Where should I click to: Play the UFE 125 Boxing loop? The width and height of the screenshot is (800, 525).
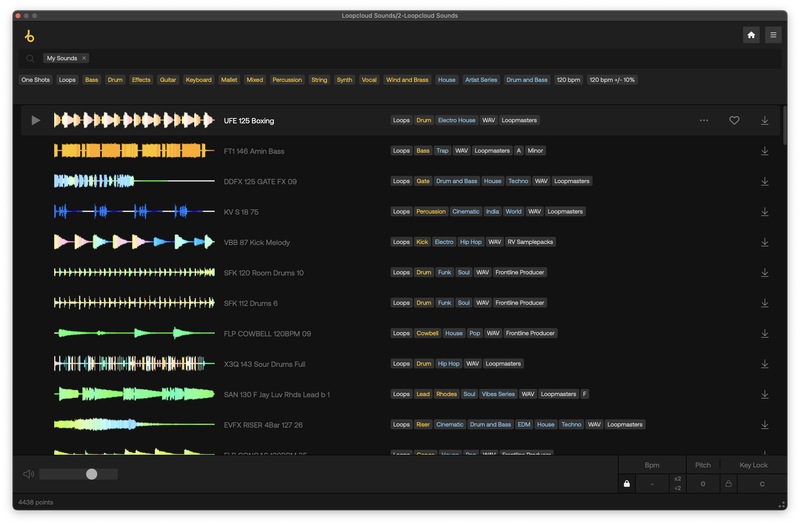point(36,120)
